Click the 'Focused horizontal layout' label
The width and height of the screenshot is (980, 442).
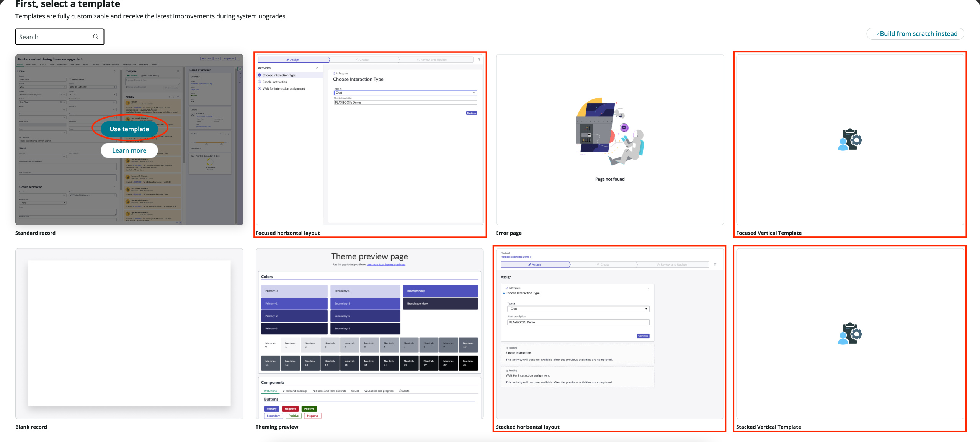(287, 233)
